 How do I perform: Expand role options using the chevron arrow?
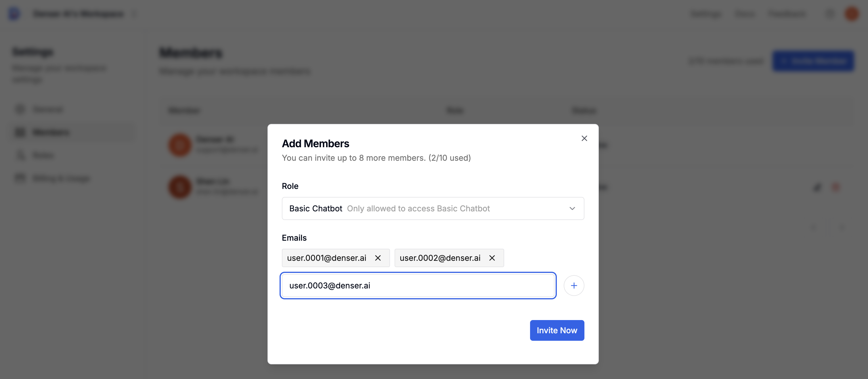coord(572,208)
